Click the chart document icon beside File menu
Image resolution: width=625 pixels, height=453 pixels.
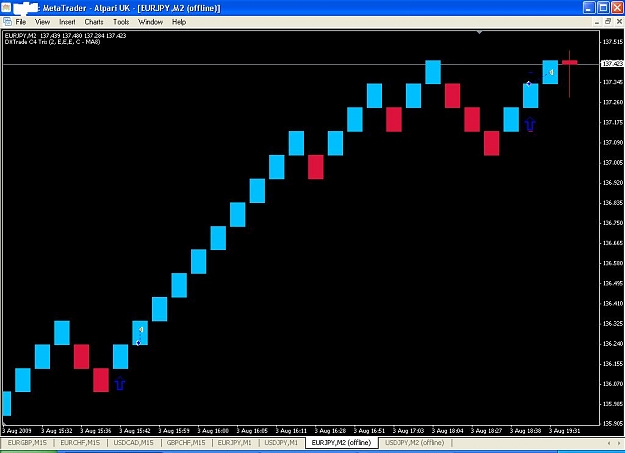[7, 22]
